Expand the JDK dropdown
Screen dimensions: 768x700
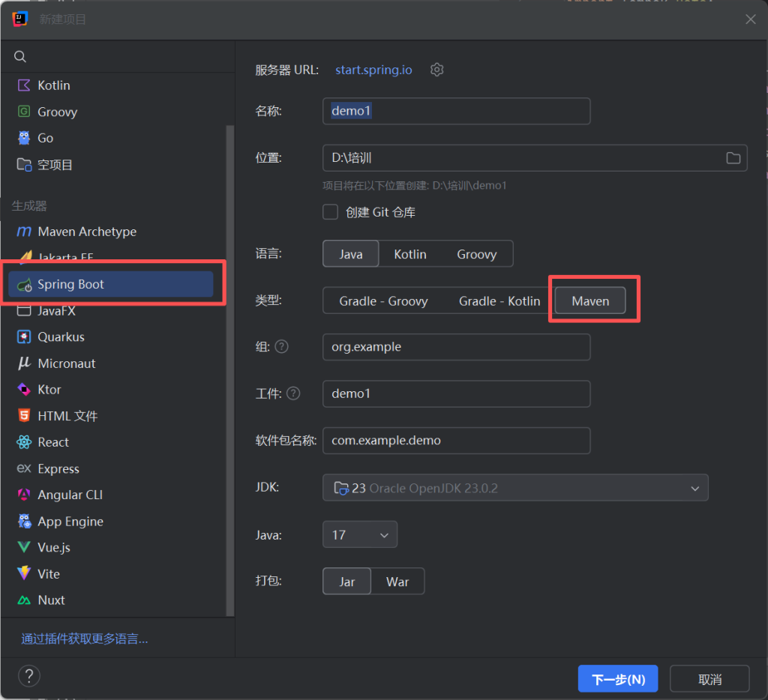[x=694, y=488]
